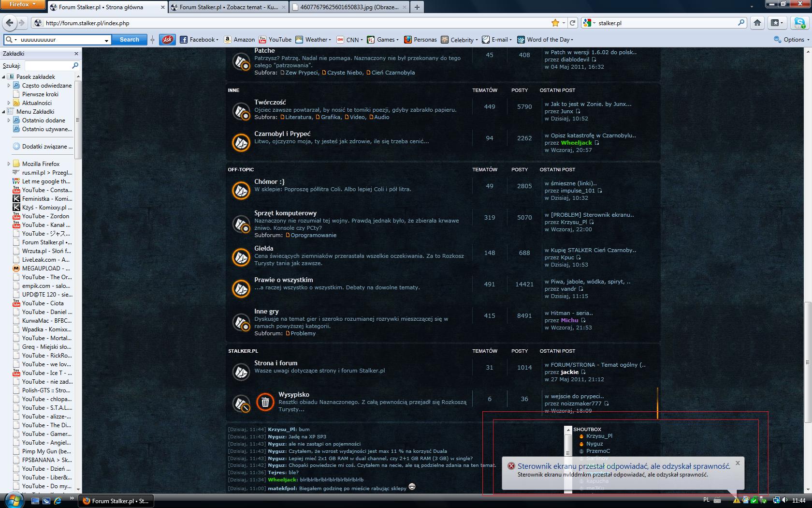Click the browser Forward arrow button
Image resolution: width=812 pixels, height=508 pixels.
click(21, 23)
